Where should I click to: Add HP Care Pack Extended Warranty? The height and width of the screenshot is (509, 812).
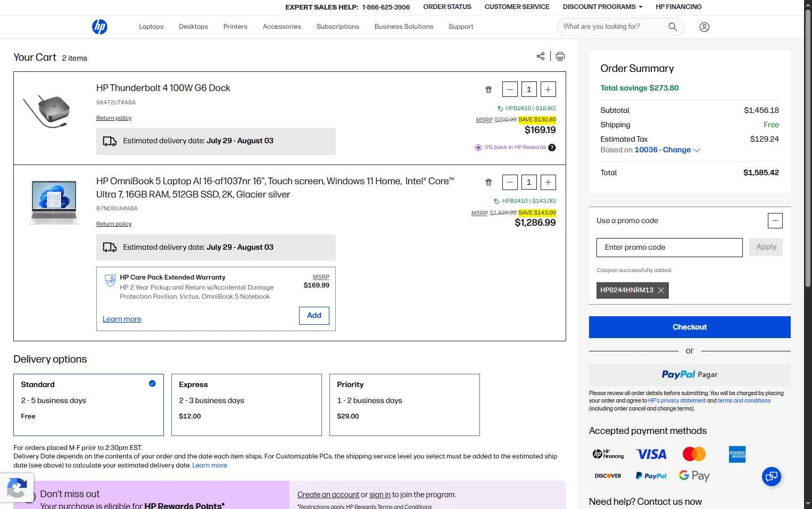pyautogui.click(x=314, y=316)
